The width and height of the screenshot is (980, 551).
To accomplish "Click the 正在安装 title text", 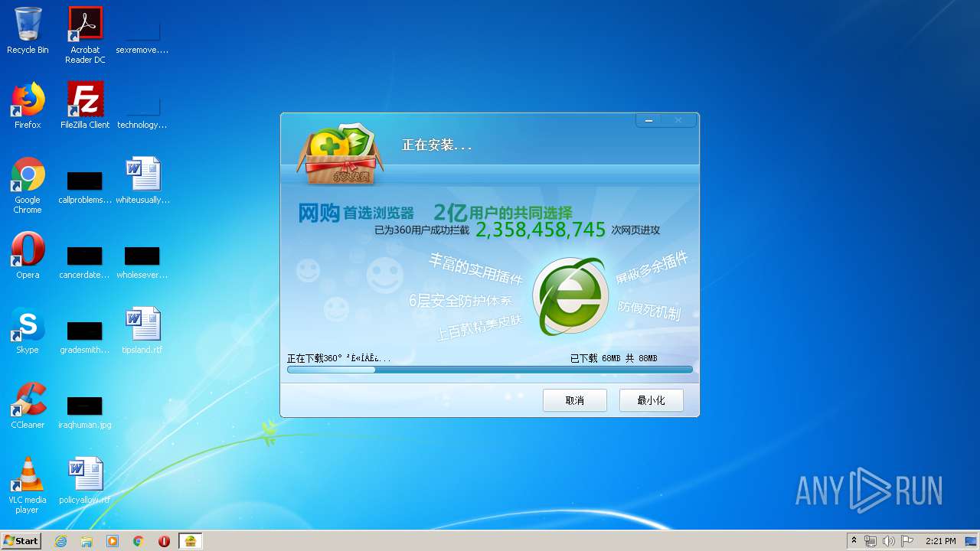I will 437,145.
